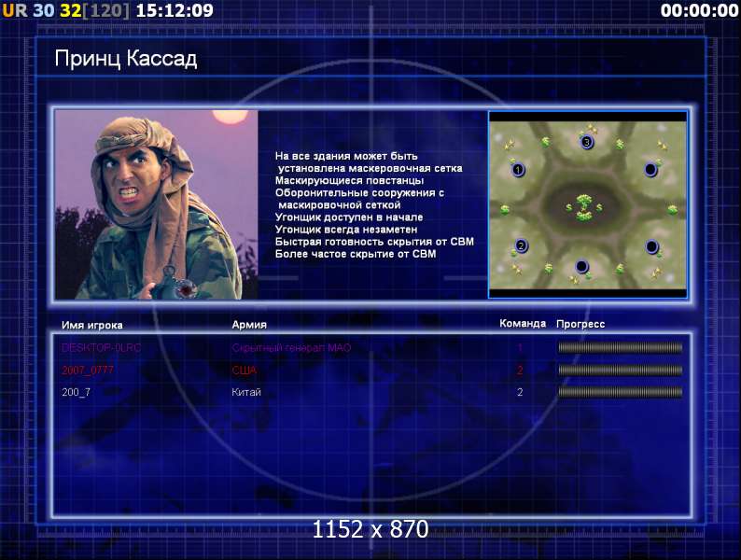Click start position marker 2 on minimap
The height and width of the screenshot is (560, 741).
pyautogui.click(x=521, y=245)
